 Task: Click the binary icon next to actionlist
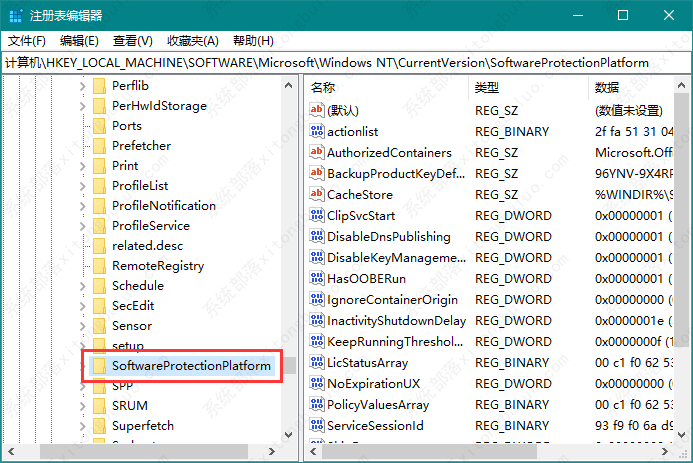tap(317, 132)
